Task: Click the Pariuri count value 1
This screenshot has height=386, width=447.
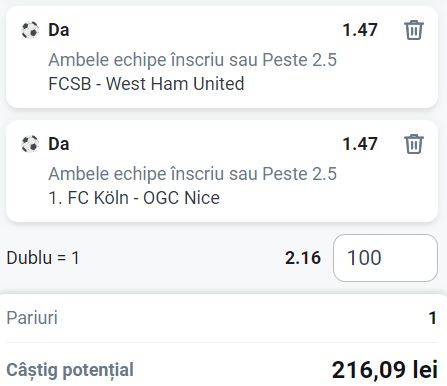Action: [433, 318]
